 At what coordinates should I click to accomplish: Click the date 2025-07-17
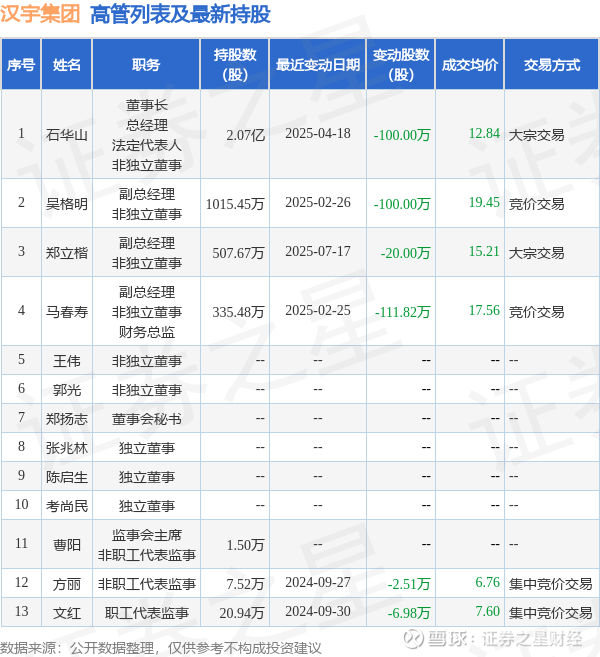tap(318, 251)
